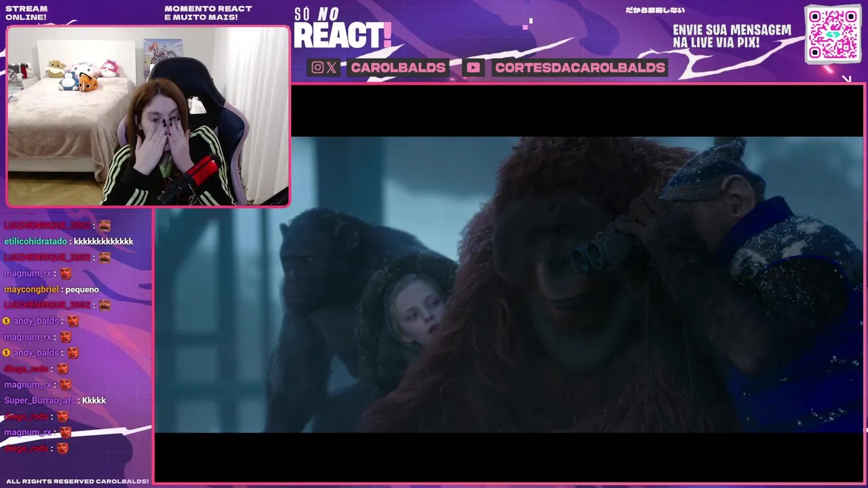The image size is (868, 488).
Task: Click etilicohidratado's chat message
Action: (x=68, y=241)
